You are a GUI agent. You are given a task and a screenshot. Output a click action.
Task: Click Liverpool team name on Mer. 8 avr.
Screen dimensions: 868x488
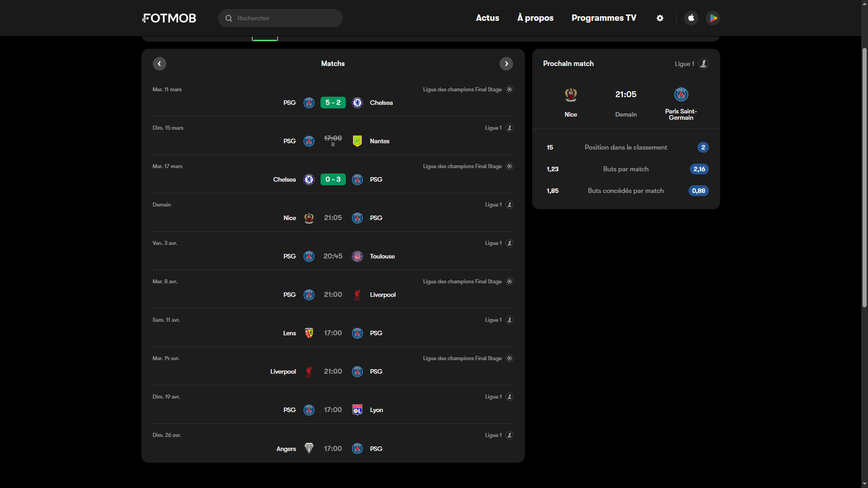coord(382,295)
